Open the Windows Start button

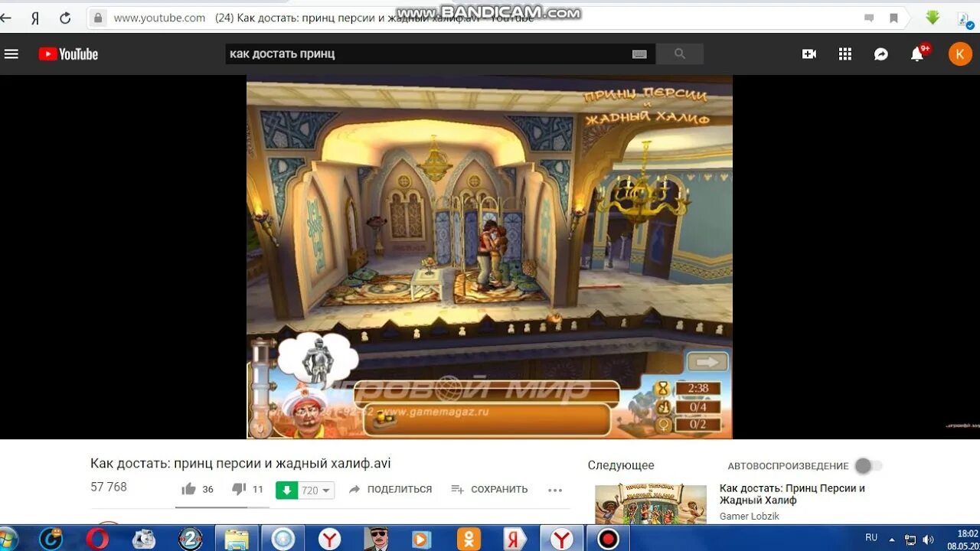pyautogui.click(x=8, y=538)
